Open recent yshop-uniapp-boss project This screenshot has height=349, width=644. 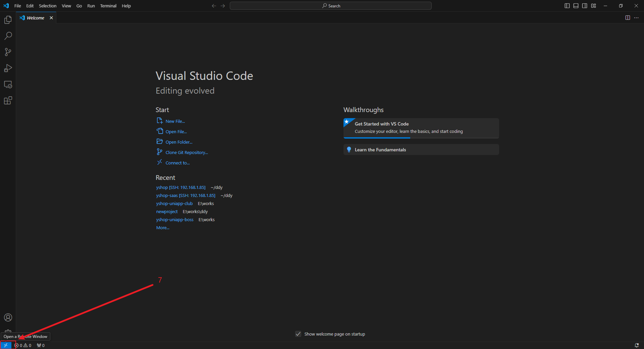click(175, 220)
